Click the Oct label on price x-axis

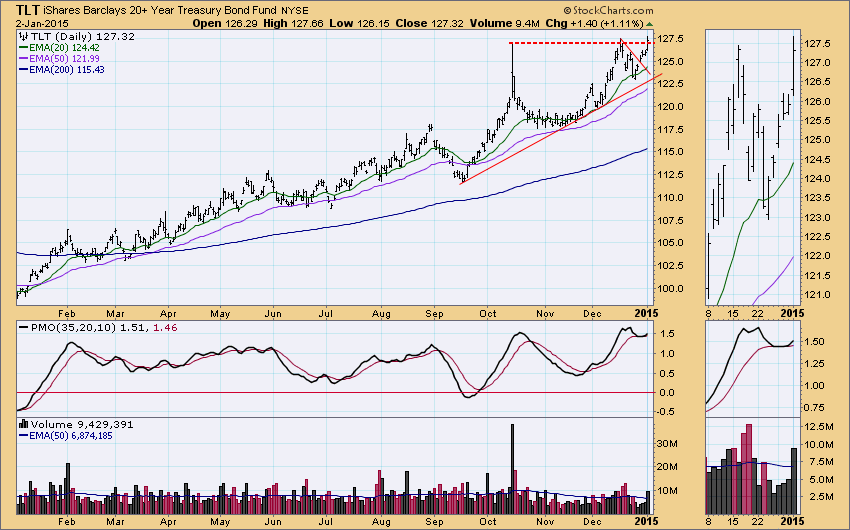pyautogui.click(x=488, y=314)
